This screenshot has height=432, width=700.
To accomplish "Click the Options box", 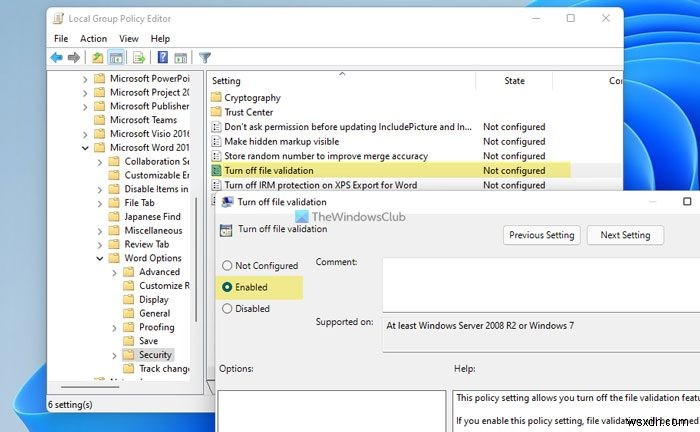I will [x=332, y=411].
